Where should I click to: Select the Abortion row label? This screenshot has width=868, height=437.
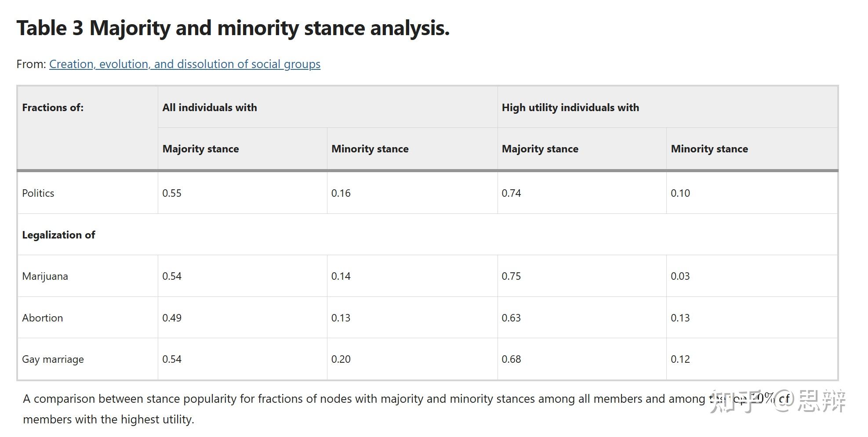click(43, 318)
